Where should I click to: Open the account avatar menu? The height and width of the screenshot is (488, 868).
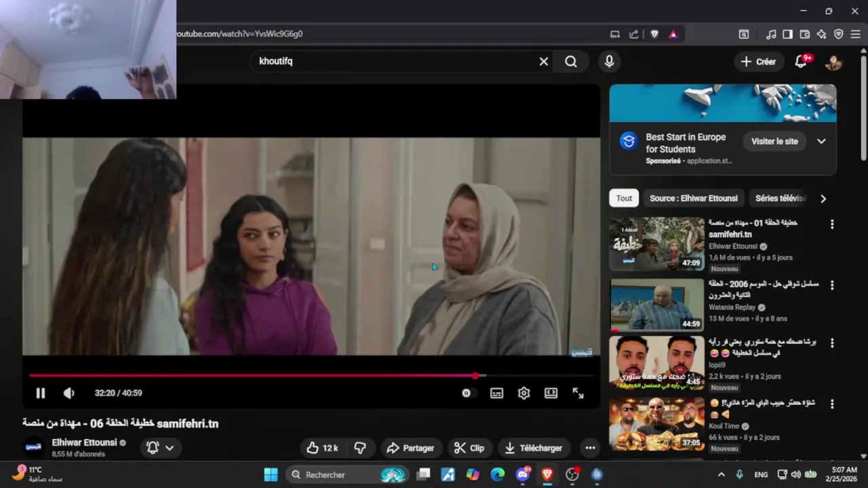click(x=833, y=62)
